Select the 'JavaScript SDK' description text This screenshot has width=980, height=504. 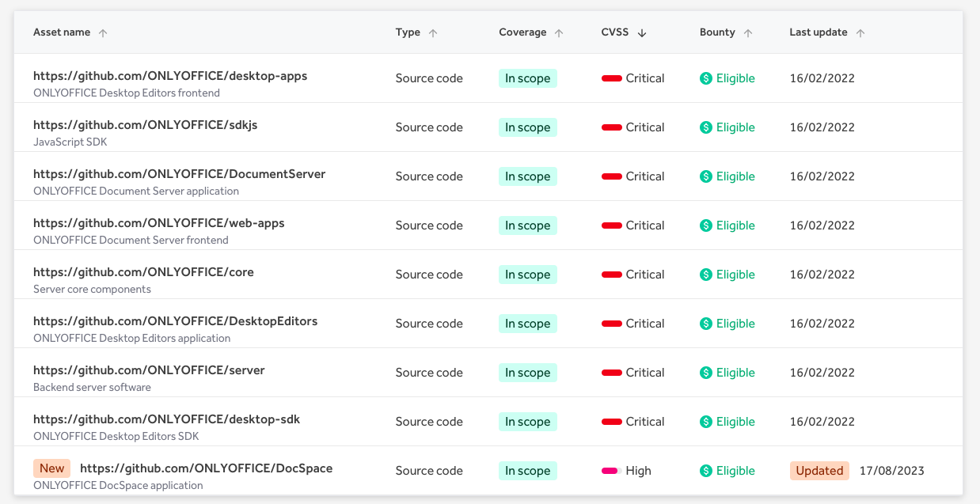click(70, 142)
